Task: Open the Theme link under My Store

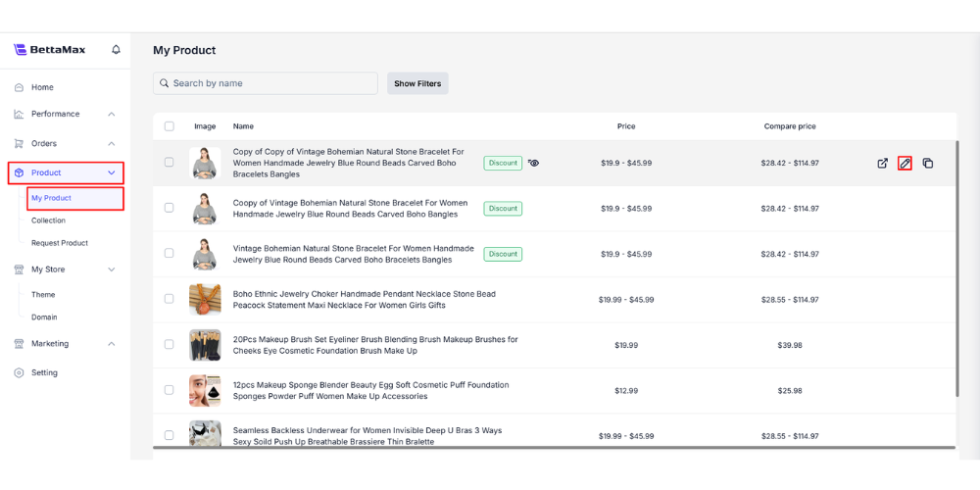Action: pyautogui.click(x=43, y=295)
